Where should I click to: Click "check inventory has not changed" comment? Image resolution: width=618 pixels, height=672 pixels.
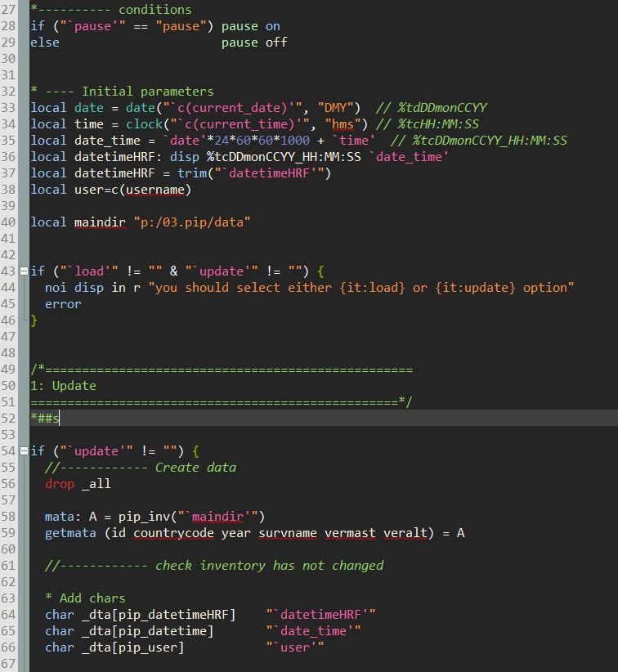point(269,566)
